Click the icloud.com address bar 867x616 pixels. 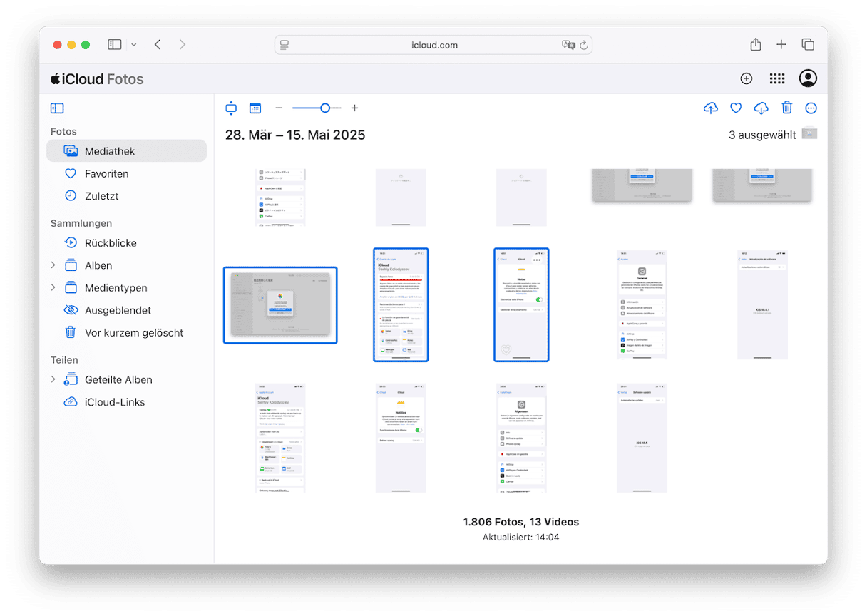[433, 45]
